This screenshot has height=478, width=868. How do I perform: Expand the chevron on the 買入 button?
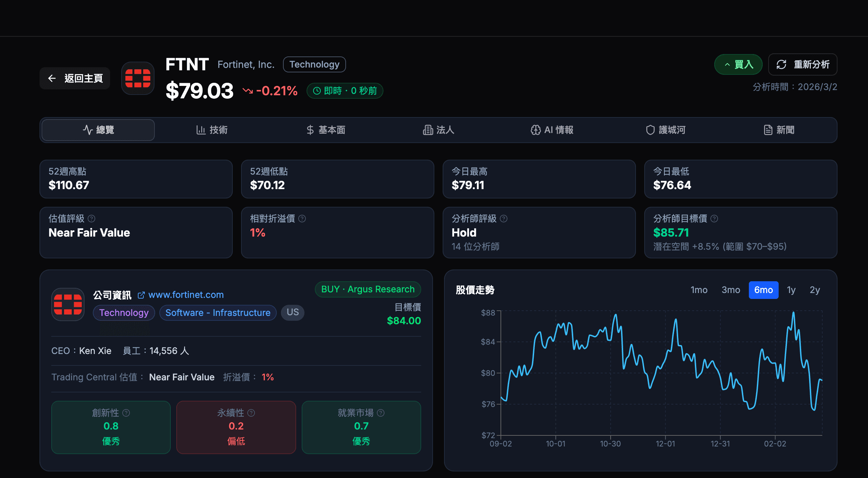[727, 64]
